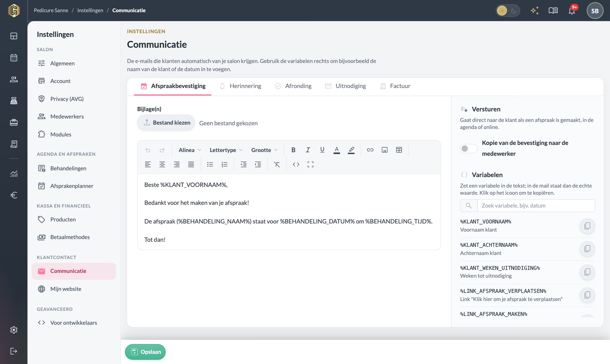The height and width of the screenshot is (364, 610).
Task: Insert a table in the email editor
Action: click(x=399, y=150)
